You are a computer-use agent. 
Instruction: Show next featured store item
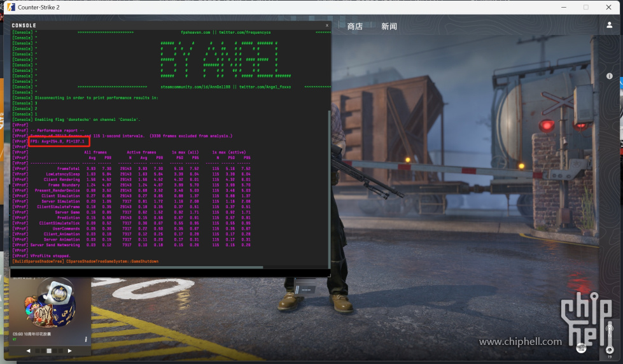[69, 351]
